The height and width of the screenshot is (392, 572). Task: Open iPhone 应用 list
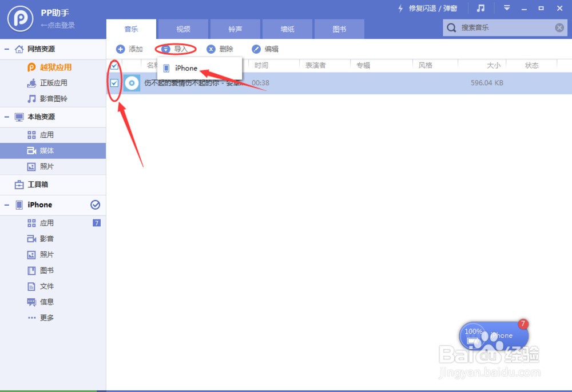47,223
